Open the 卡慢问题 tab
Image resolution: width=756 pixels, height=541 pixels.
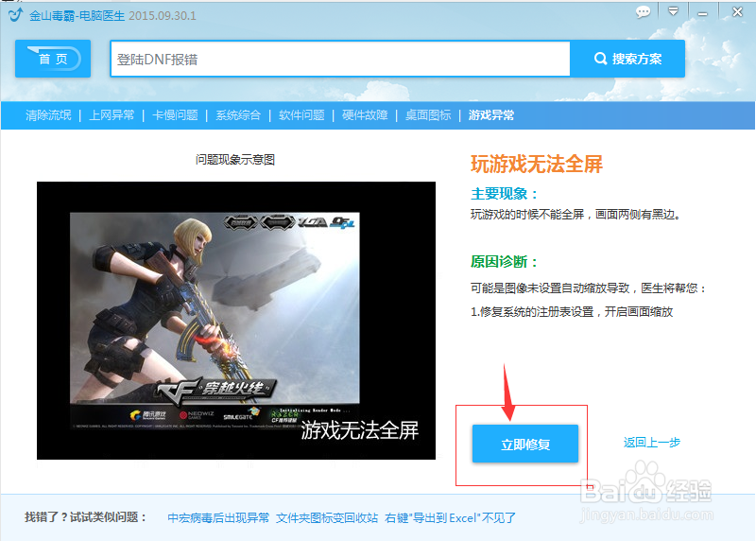point(175,115)
